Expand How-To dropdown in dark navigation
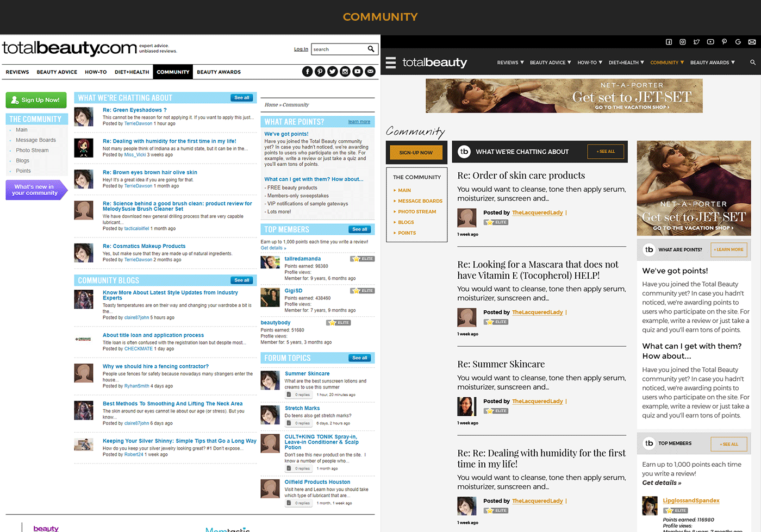761x532 pixels. pos(590,62)
